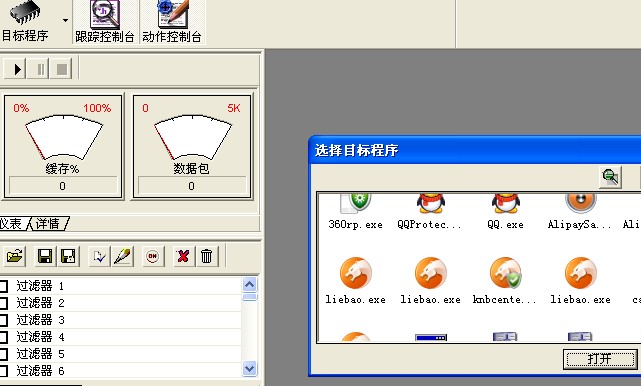Click the 数据包 packet gauge meter
The image size is (641, 386).
coord(193,137)
